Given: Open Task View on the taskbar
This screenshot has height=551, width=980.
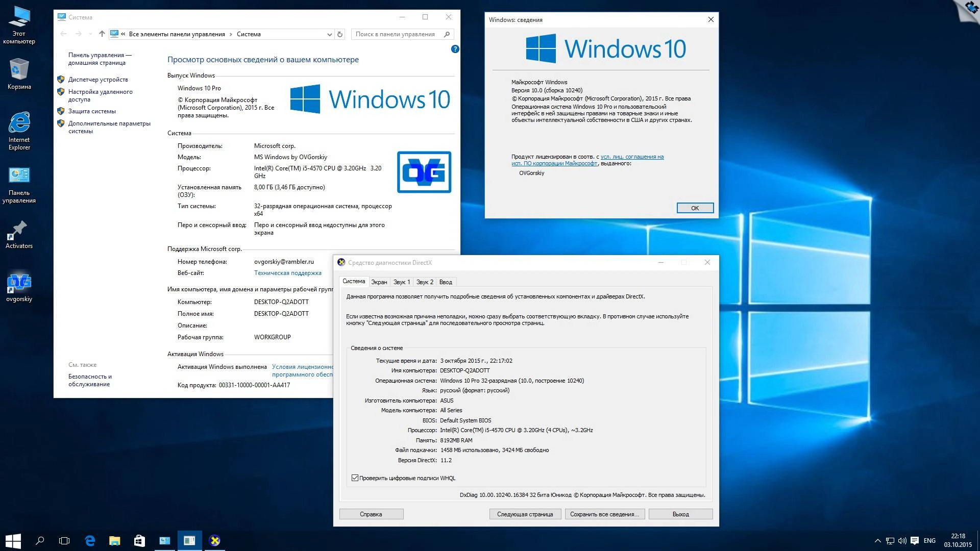Looking at the screenshot, I should [x=64, y=540].
